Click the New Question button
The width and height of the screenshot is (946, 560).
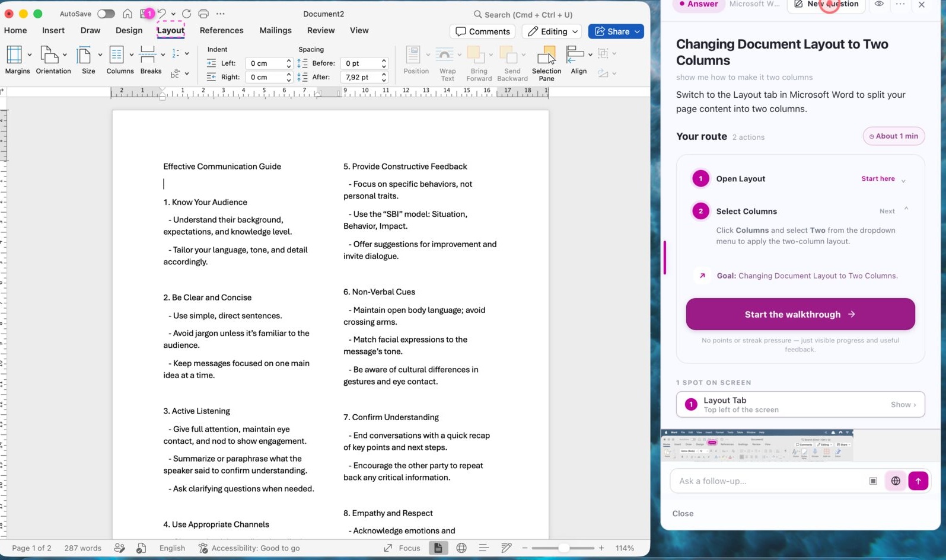point(826,5)
